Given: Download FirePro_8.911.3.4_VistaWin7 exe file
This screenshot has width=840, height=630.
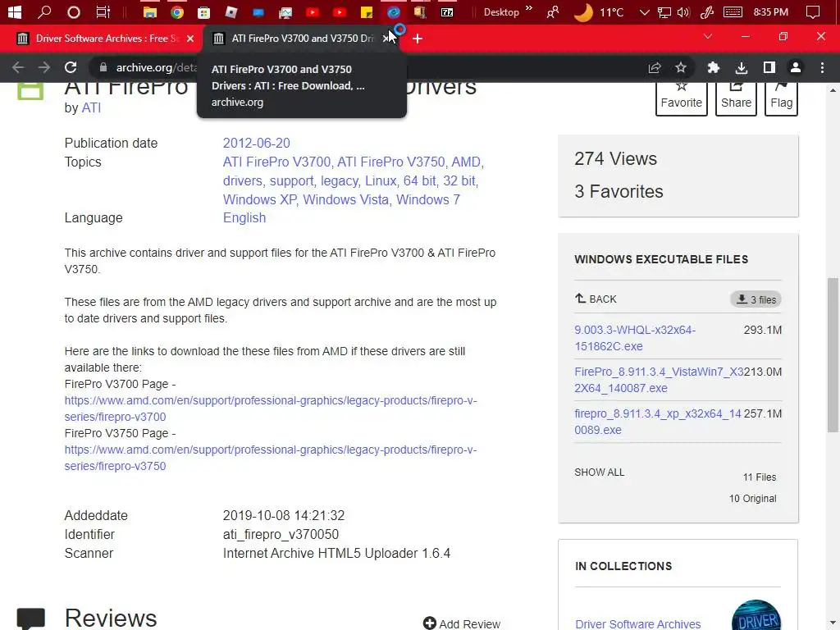Looking at the screenshot, I should [659, 380].
